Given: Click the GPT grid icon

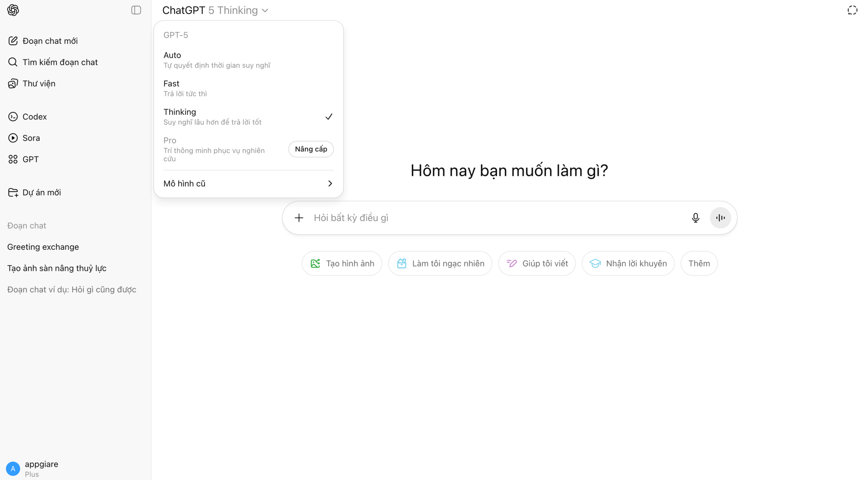Looking at the screenshot, I should (x=13, y=159).
